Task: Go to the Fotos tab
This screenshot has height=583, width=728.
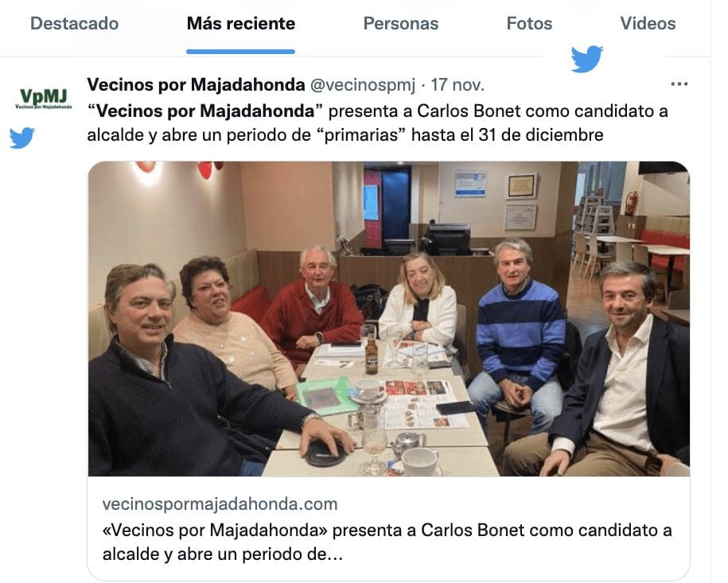Action: [x=529, y=23]
